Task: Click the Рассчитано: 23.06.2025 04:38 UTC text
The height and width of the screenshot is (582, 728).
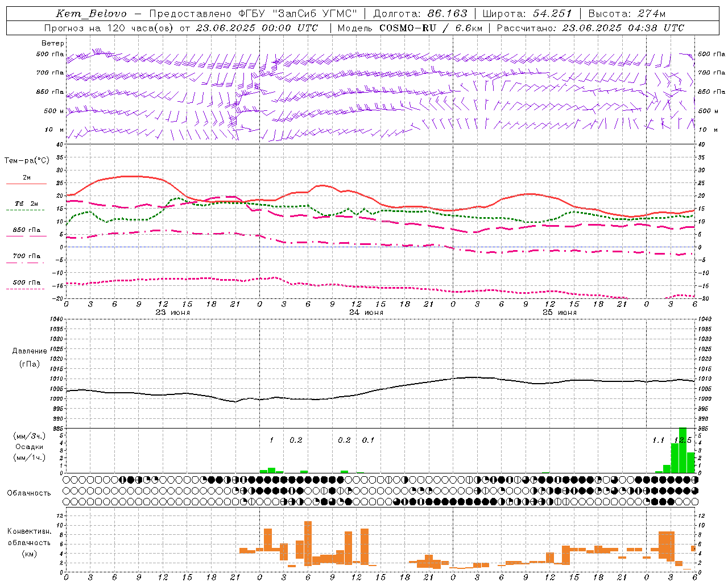Action: (x=590, y=28)
